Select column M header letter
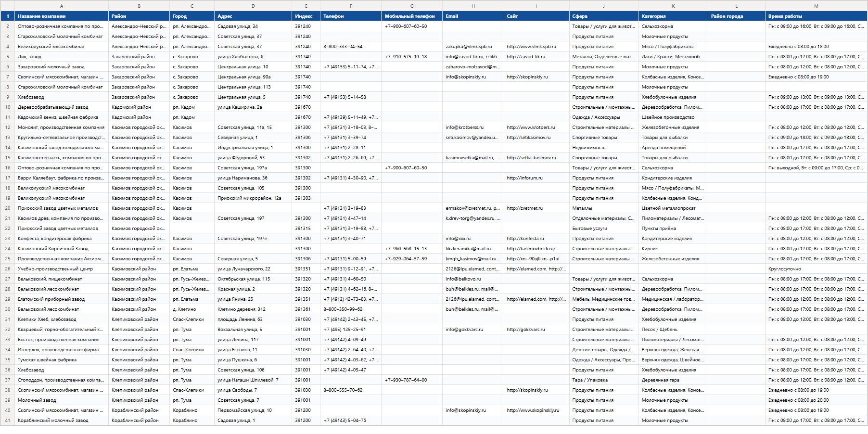 [816, 6]
